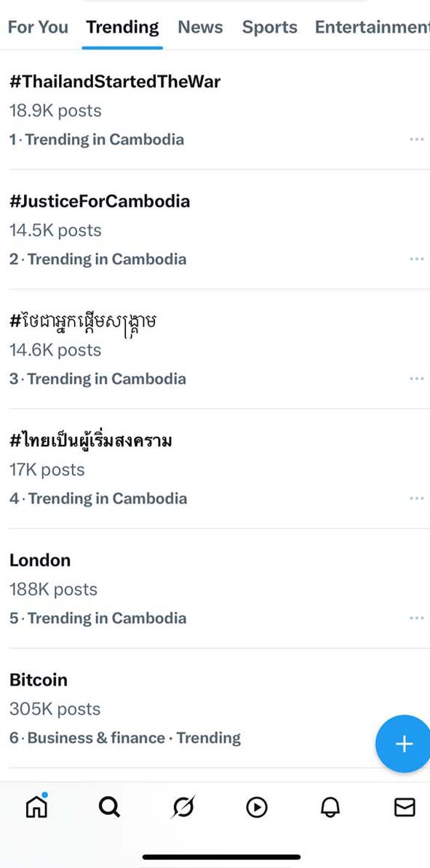
Task: Switch to the For You tab
Action: pos(39,27)
